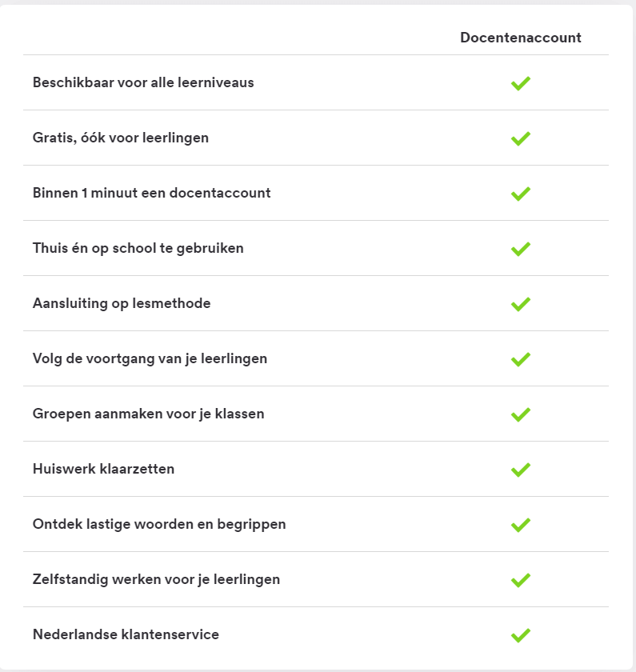Click checkmark for 'Groepen aanmaken voor je klassen'
Image resolution: width=636 pixels, height=672 pixels.
521,414
